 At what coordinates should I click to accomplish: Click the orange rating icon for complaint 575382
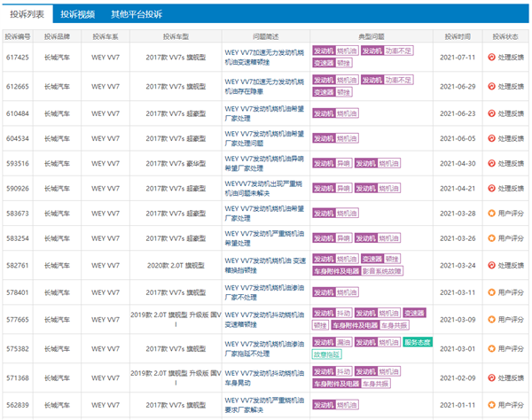click(491, 348)
